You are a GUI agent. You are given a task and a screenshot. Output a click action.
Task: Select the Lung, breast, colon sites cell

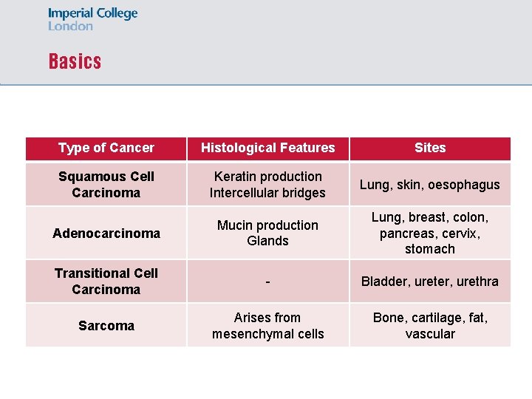(x=430, y=233)
